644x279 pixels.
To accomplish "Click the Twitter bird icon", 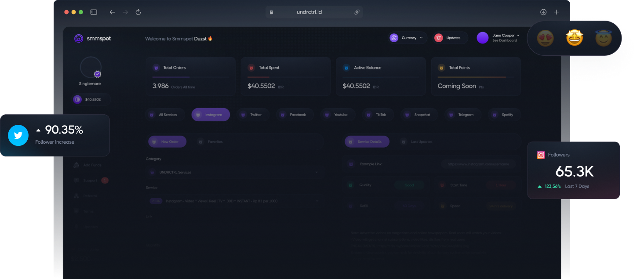I will point(18,135).
